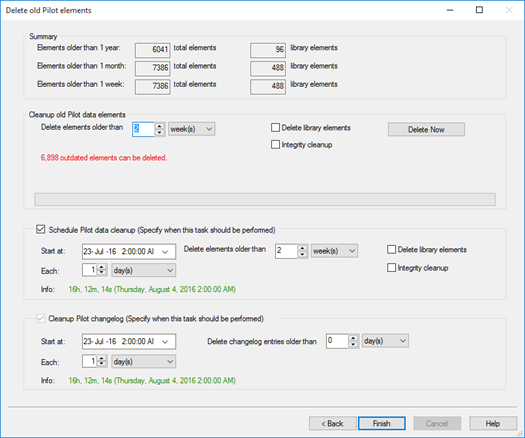
Task: Open day(s) dropdown for changelog entries age
Action: click(x=385, y=341)
